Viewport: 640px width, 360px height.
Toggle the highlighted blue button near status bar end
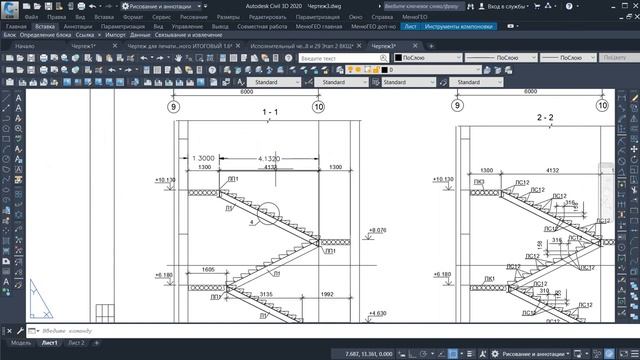(609, 354)
